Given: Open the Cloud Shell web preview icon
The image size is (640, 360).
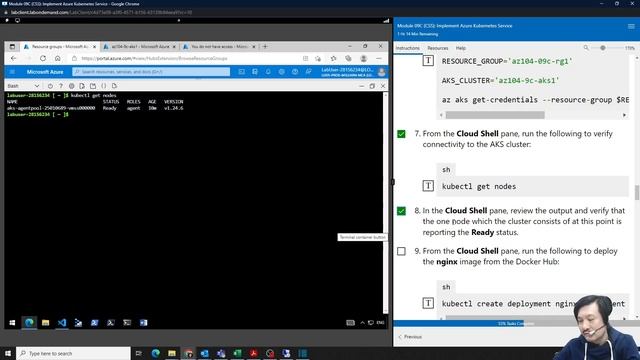Looking at the screenshot, I should pos(114,86).
